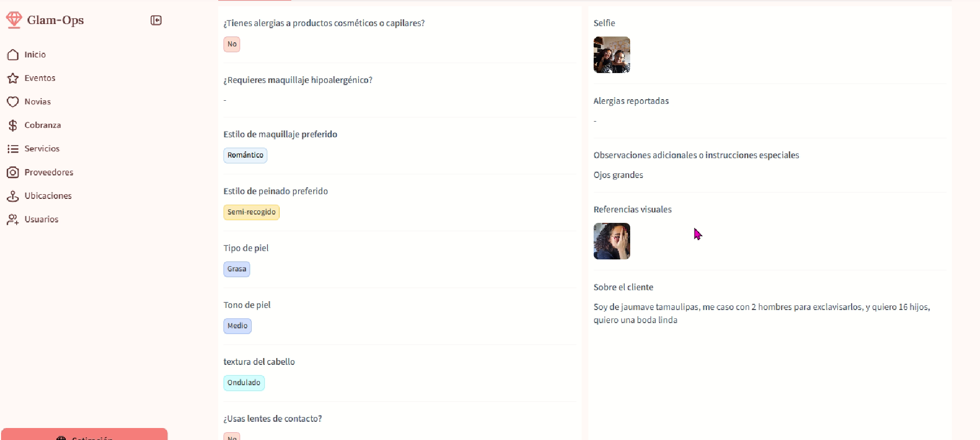Click the Glam-Ops title link
This screenshot has height=440, width=980.
tap(55, 20)
